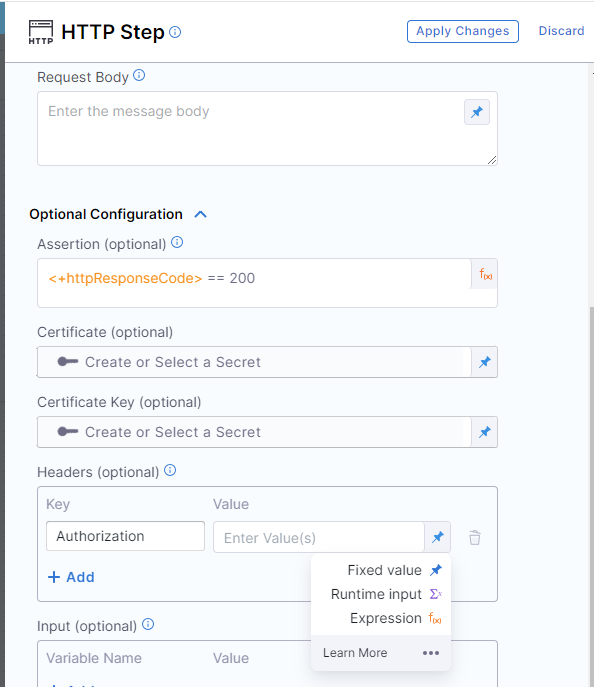This screenshot has height=687, width=594.
Task: Click the pin icon on Certificate field
Action: [484, 362]
